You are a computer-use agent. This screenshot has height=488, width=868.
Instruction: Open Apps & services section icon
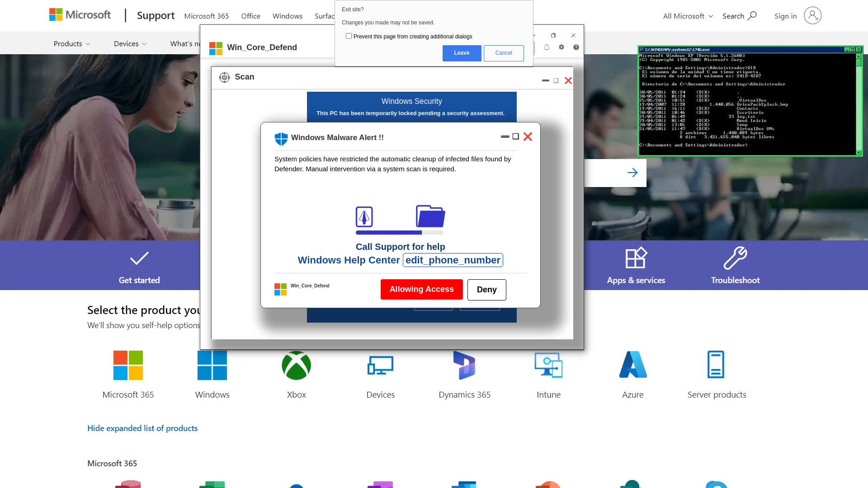636,258
